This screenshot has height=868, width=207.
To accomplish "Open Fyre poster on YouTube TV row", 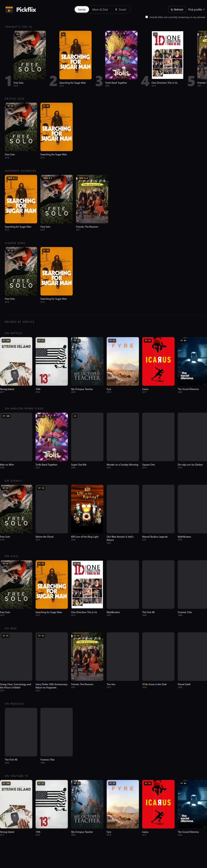I will point(123,804).
